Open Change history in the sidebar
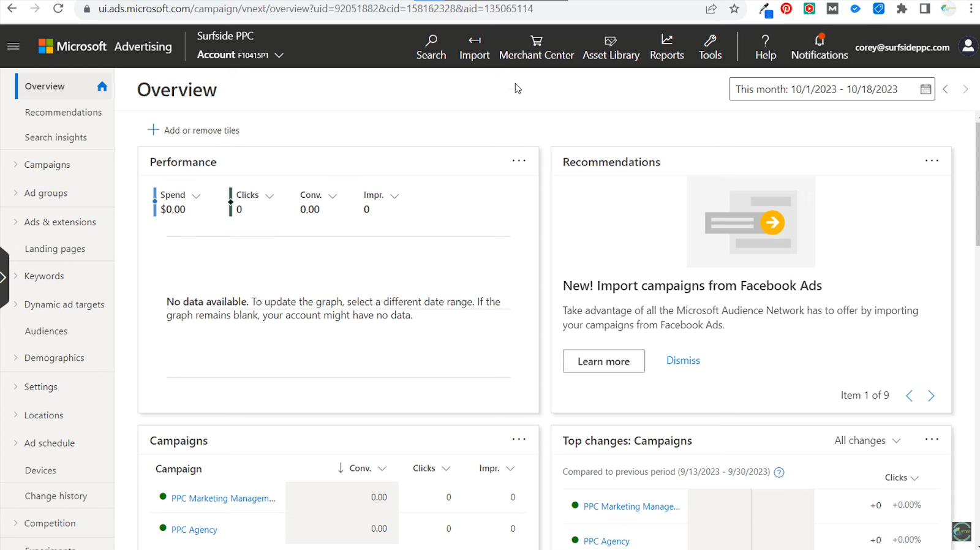Screen dimensions: 980x550 tap(56, 496)
